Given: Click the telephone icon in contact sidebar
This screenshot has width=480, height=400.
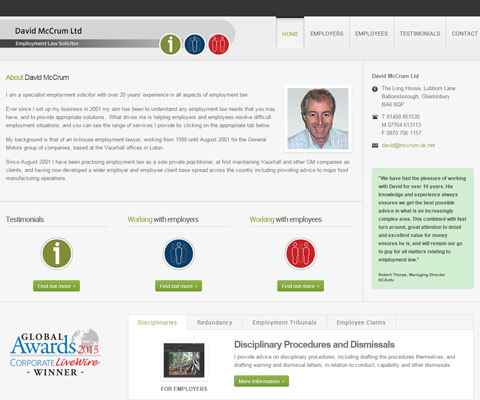Looking at the screenshot, I should coord(375,117).
